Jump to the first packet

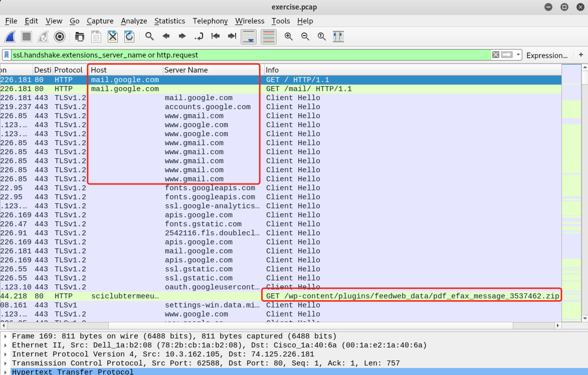216,37
